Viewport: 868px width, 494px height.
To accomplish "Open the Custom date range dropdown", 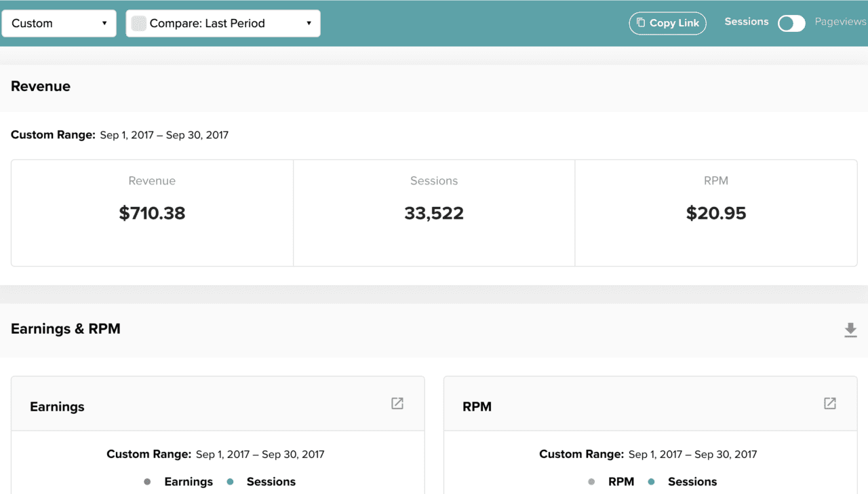I will pyautogui.click(x=59, y=23).
